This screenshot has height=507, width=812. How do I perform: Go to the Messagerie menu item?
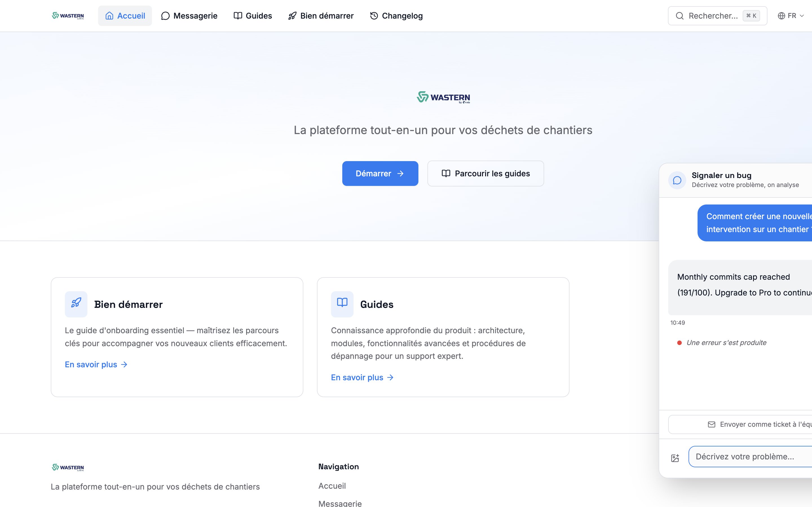pos(189,16)
